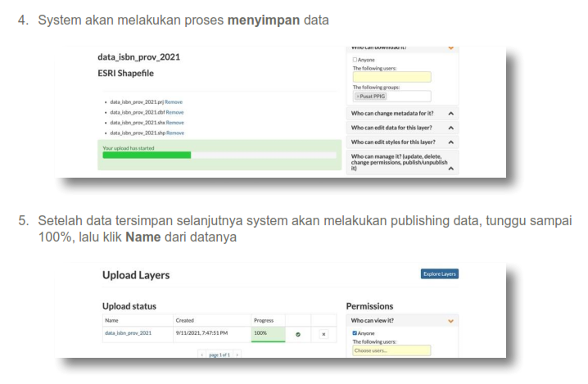This screenshot has height=384, width=588.
Task: Remove the data_isbn_prov_2021.dbf file
Action: coord(175,112)
